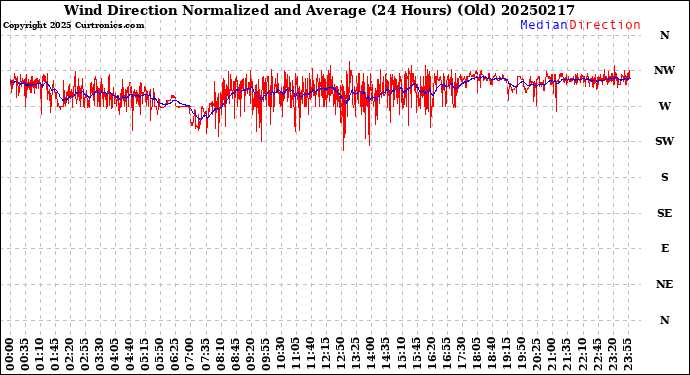Click the Copyright 2025 Curtronics.com text
Screen dimensions: 690x375
click(x=73, y=25)
